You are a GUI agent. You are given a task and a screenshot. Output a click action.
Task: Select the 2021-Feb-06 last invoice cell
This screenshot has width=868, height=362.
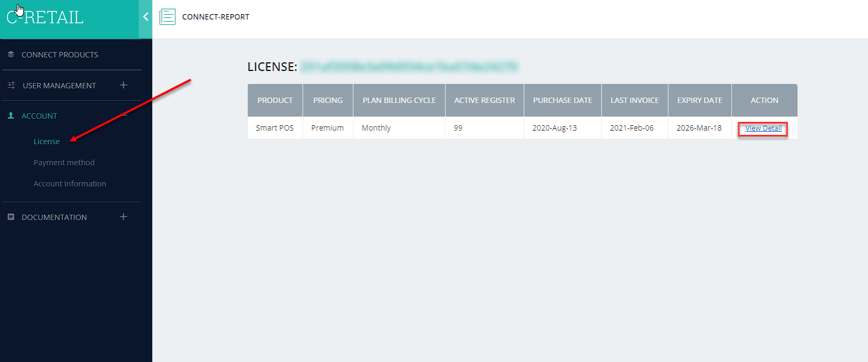tap(635, 128)
